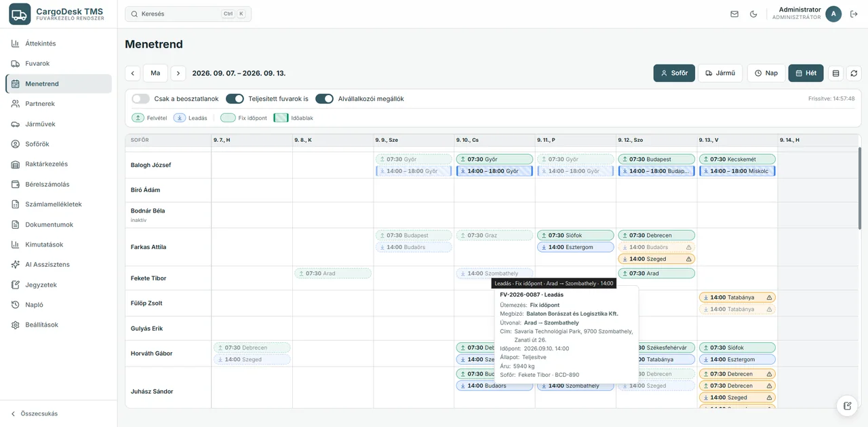Open the floating note edit icon

click(847, 406)
